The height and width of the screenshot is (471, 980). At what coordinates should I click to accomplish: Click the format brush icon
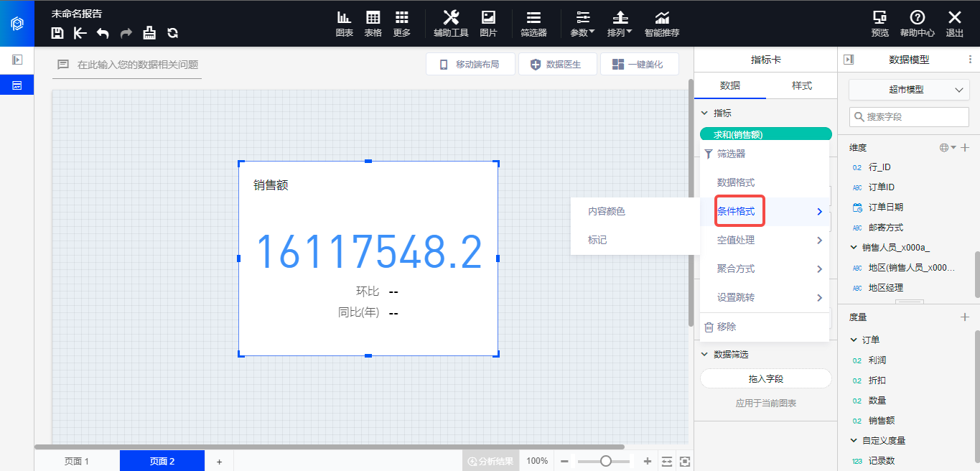point(149,32)
